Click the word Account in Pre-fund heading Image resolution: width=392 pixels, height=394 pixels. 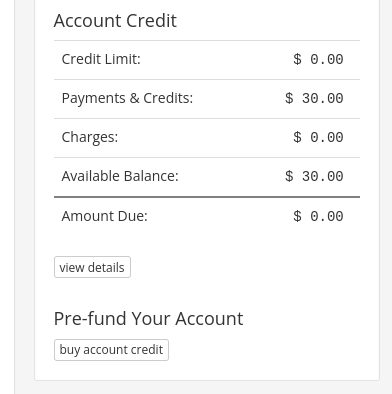tap(209, 319)
